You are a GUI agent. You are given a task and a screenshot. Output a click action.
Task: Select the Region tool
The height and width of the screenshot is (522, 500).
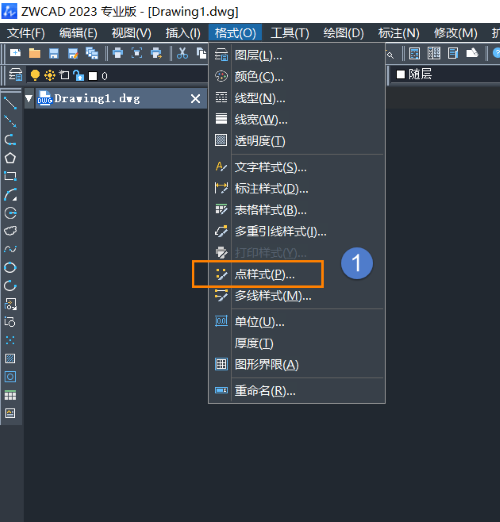(10, 377)
